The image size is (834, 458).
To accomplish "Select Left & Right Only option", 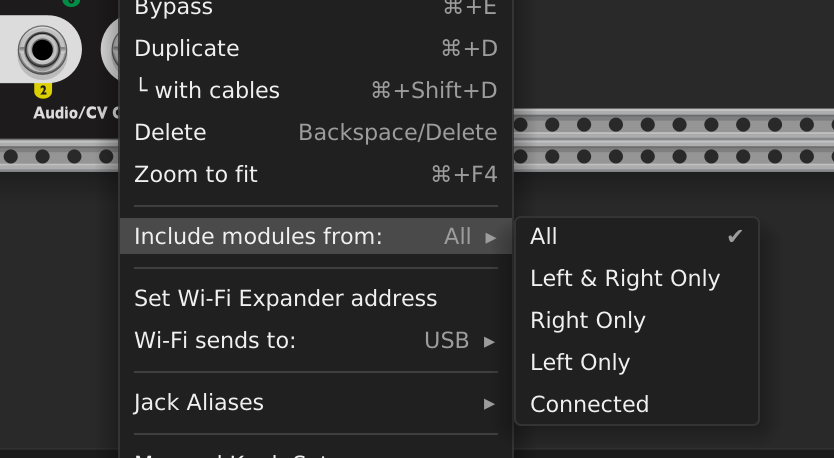I will coord(624,279).
